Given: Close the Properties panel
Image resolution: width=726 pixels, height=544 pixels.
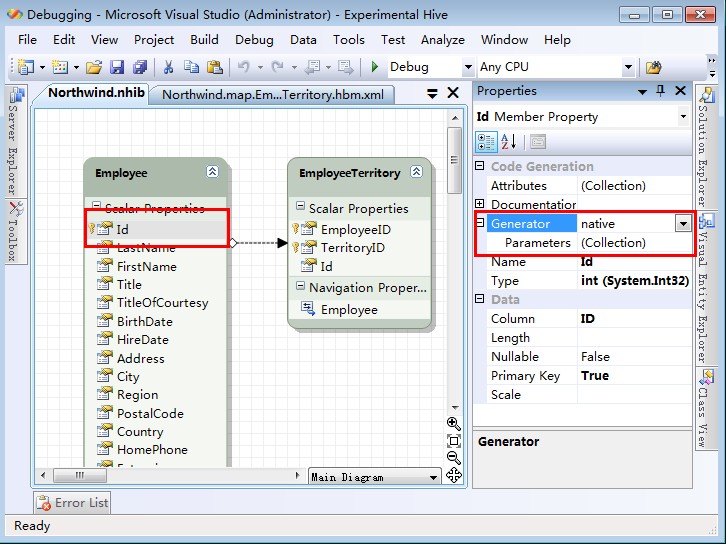Looking at the screenshot, I should point(680,91).
